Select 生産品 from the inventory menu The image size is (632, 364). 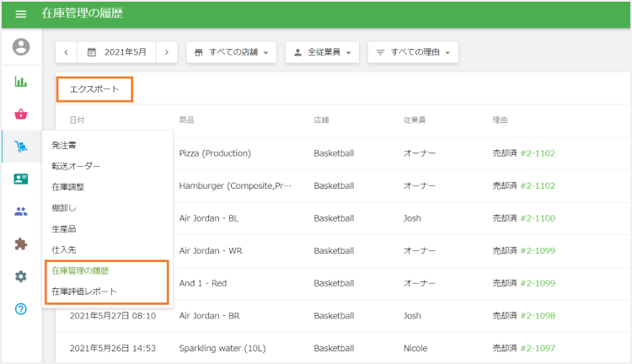(x=64, y=229)
